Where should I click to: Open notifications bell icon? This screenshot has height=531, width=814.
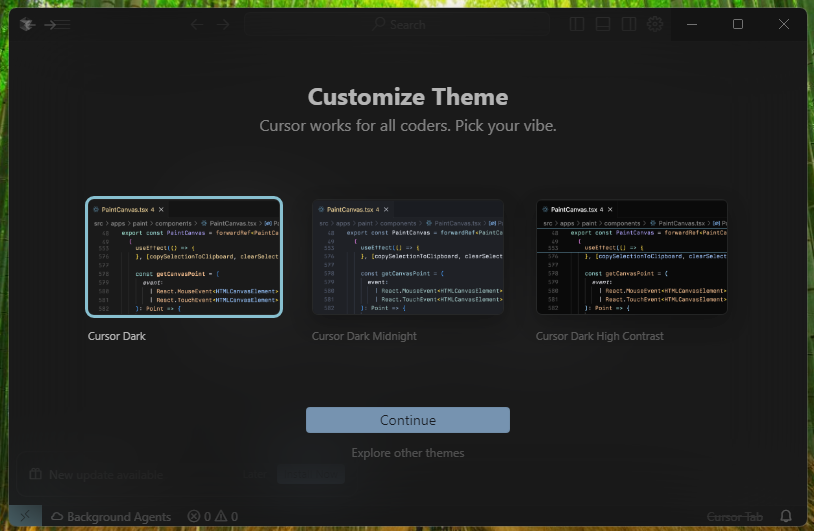pos(786,516)
